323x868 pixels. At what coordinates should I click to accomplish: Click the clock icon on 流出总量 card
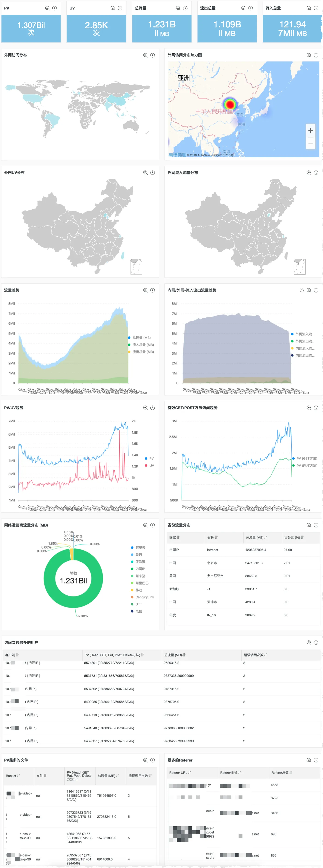[x=250, y=8]
